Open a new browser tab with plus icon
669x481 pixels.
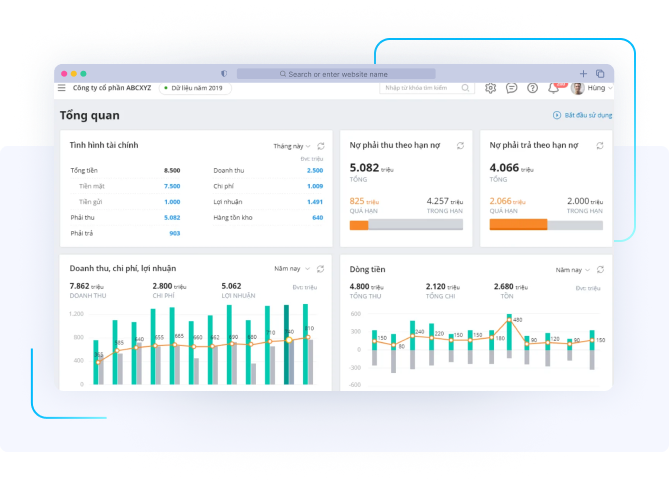click(x=583, y=73)
